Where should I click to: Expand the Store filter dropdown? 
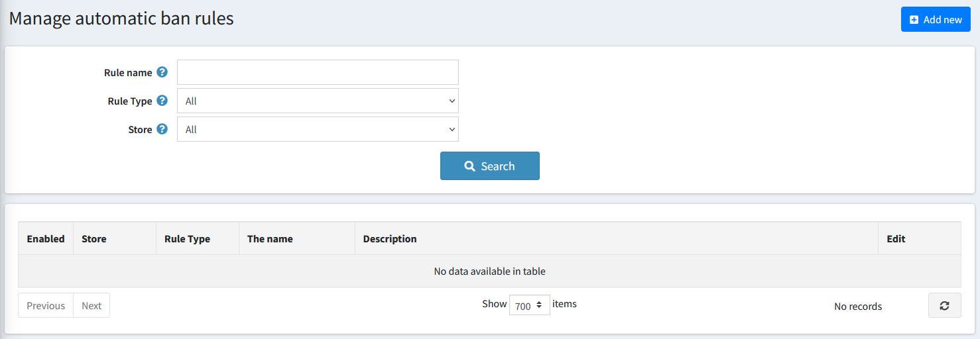tap(318, 130)
